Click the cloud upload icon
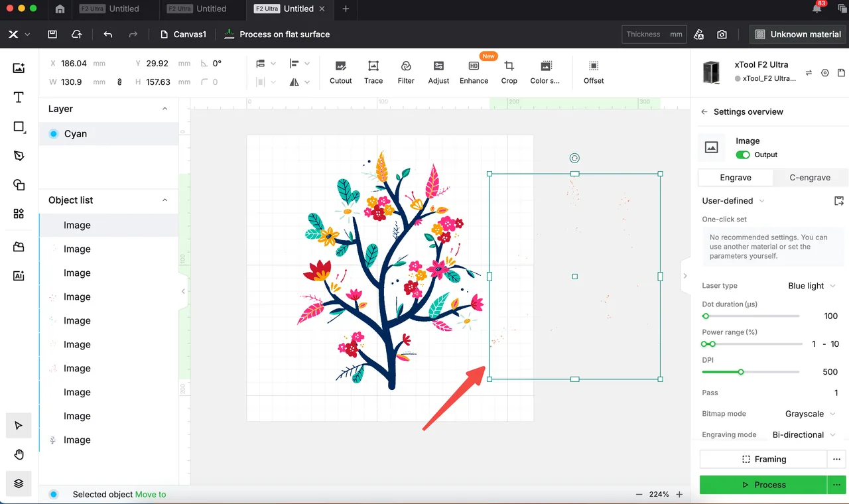Image resolution: width=849 pixels, height=504 pixels. [x=77, y=34]
